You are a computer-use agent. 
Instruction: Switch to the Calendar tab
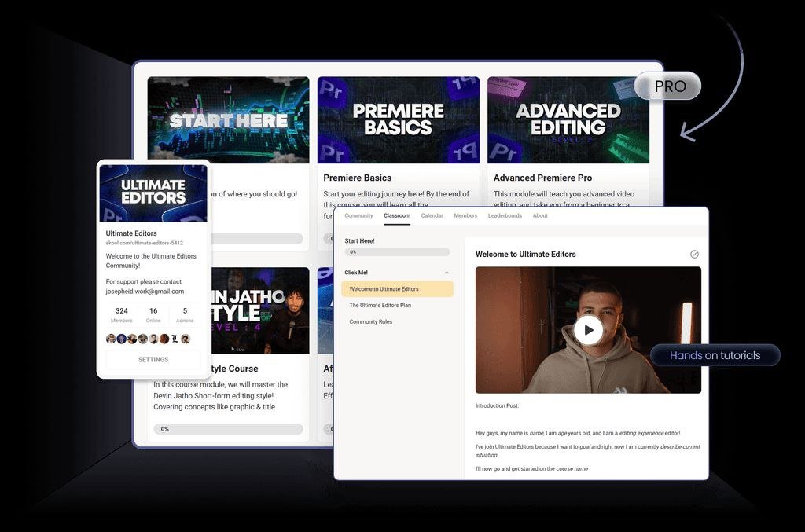point(432,215)
